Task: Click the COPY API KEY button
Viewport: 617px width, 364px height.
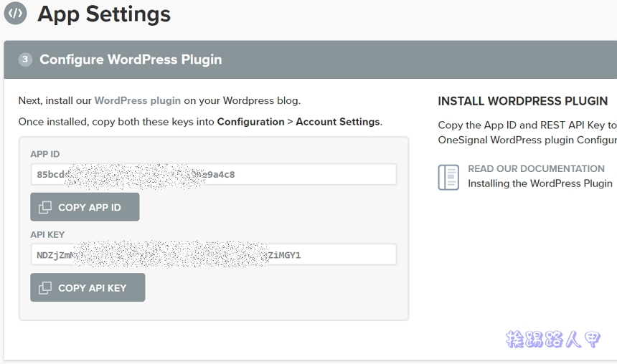Action: [x=88, y=288]
